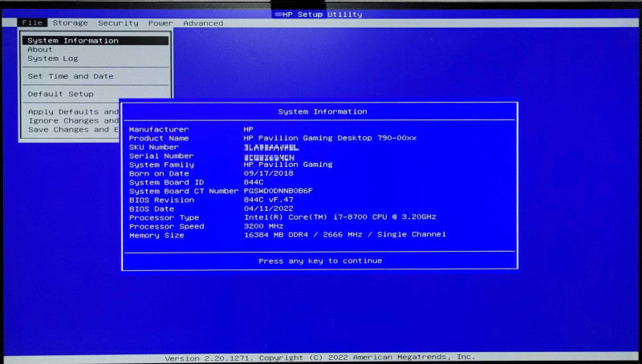642x364 pixels.
Task: Select the About menu entry
Action: point(40,50)
